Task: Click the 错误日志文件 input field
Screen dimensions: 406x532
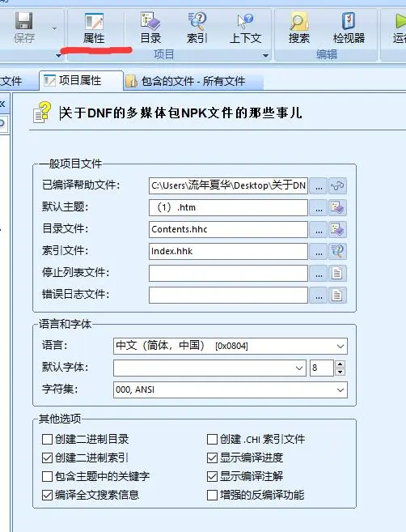Action: pyautogui.click(x=228, y=295)
